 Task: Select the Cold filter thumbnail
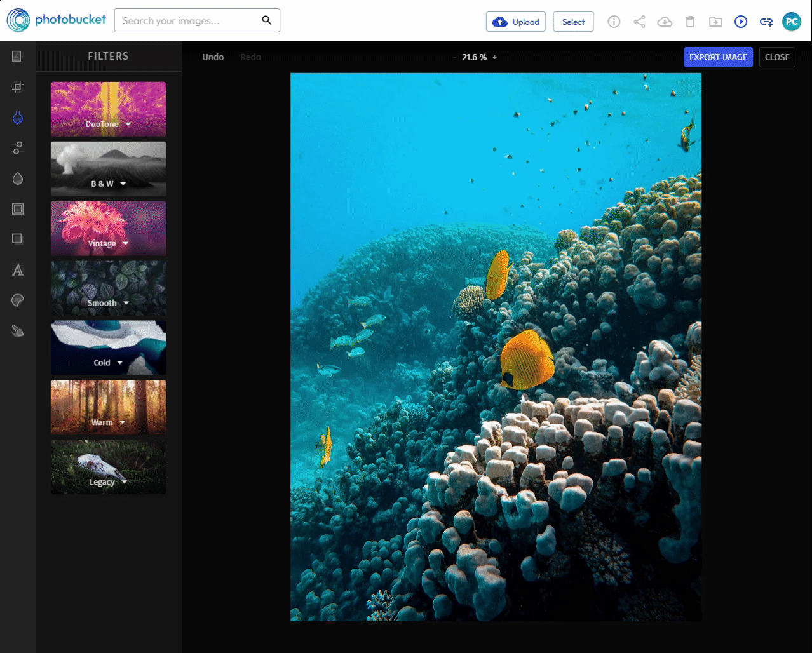click(x=109, y=347)
